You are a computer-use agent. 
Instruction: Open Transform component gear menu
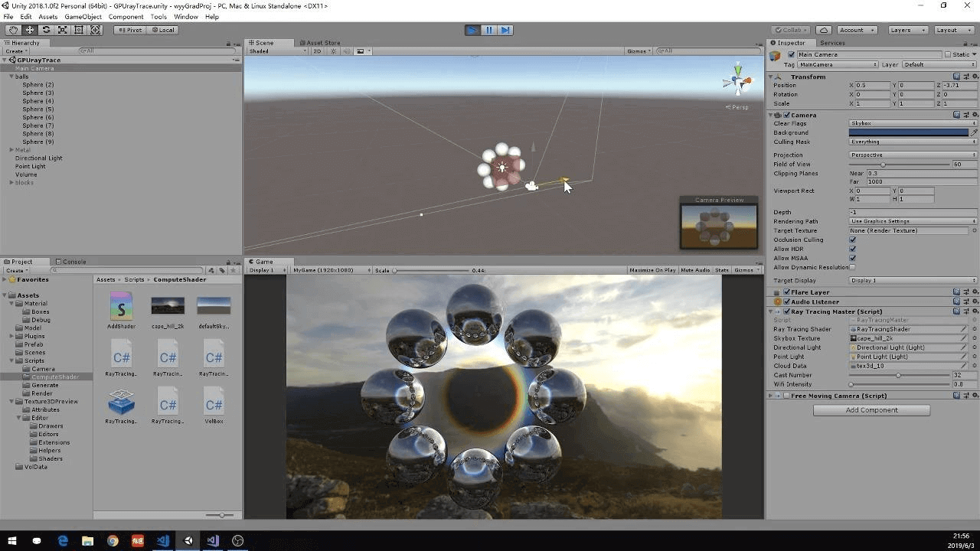[974, 77]
